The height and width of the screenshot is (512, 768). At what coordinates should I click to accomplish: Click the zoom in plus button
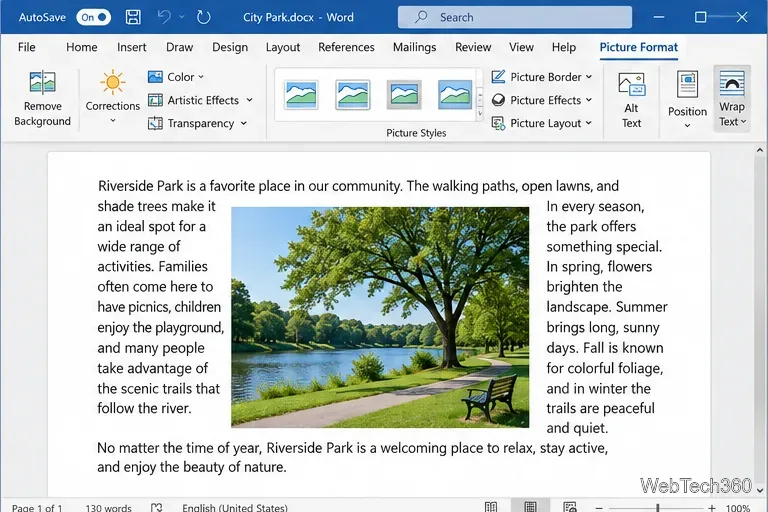click(712, 508)
